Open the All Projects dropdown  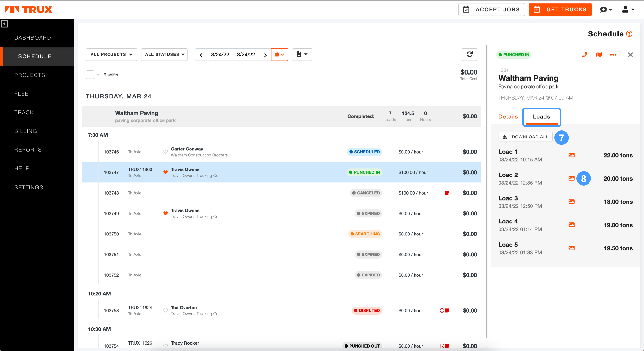click(x=111, y=55)
